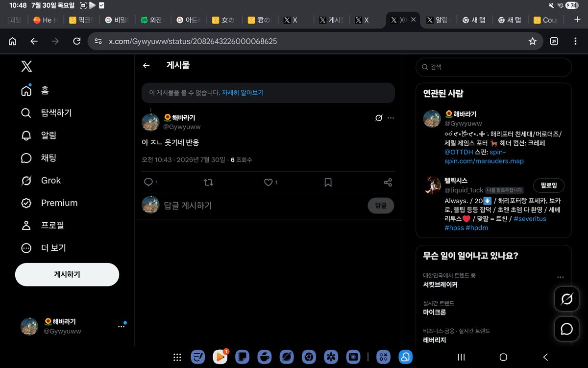Open the recent apps navigation button
Viewport: 588px width, 368px height.
click(x=461, y=357)
